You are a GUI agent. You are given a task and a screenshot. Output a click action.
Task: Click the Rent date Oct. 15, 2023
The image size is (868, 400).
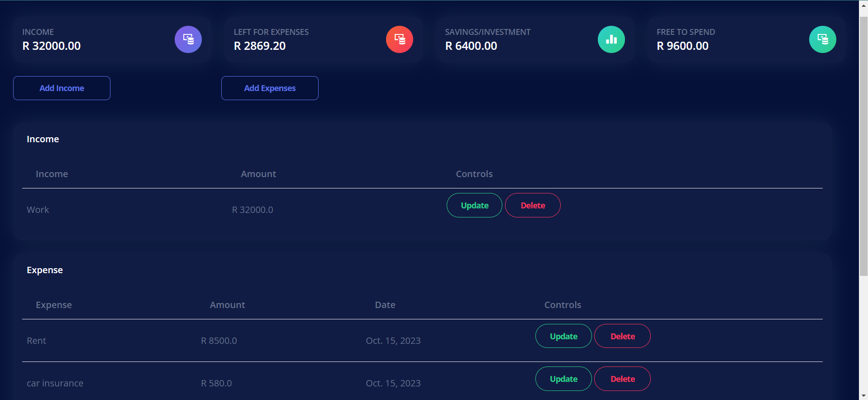coord(393,341)
